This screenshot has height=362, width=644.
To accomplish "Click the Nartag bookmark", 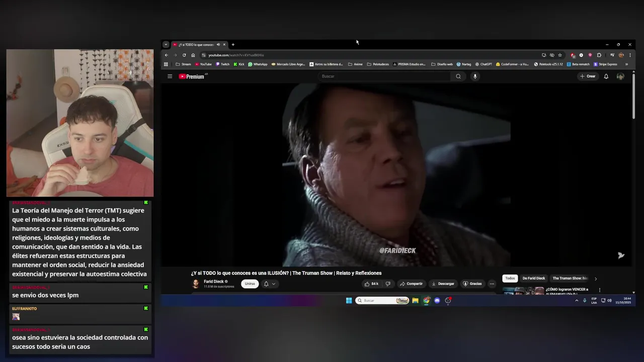I will 464,64.
